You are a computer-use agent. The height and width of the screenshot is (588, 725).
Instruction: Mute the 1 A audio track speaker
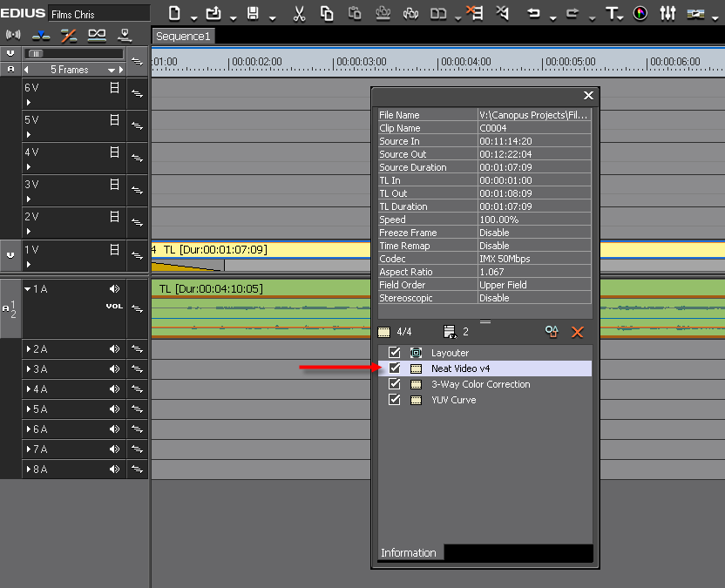(114, 289)
